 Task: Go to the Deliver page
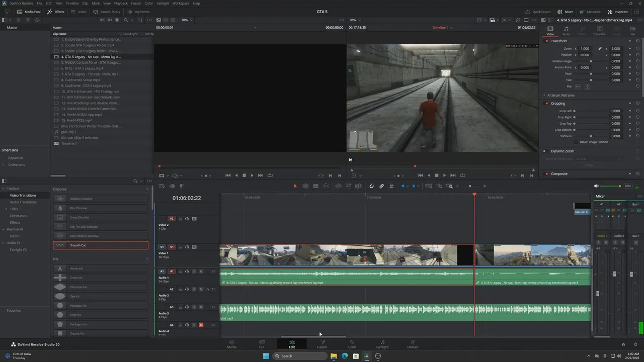pyautogui.click(x=413, y=344)
